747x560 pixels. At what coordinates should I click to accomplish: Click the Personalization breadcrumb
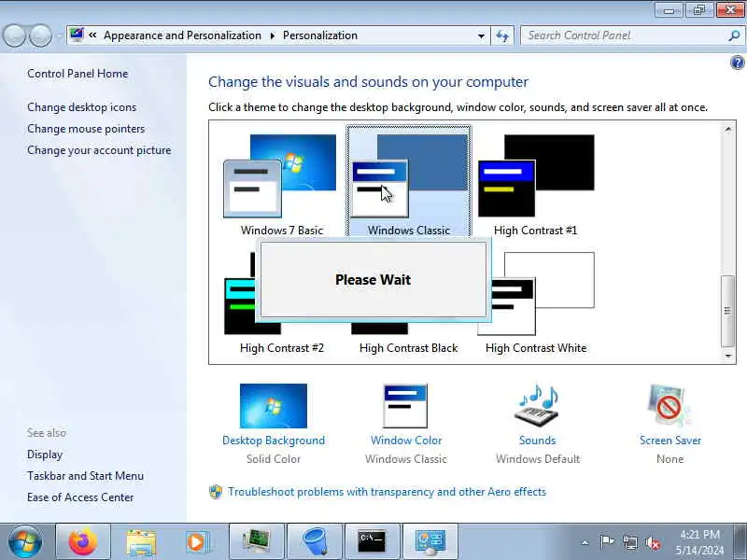pos(320,35)
